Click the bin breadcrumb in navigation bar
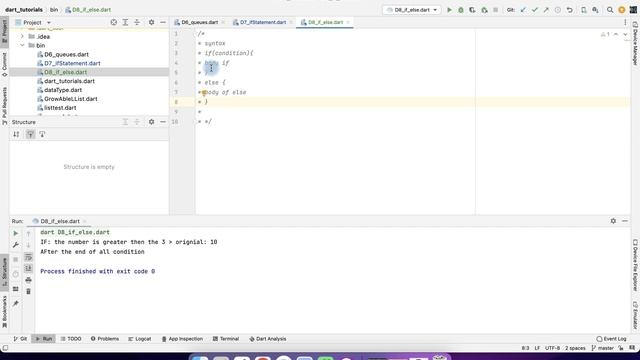The width and height of the screenshot is (640, 360). tap(54, 10)
